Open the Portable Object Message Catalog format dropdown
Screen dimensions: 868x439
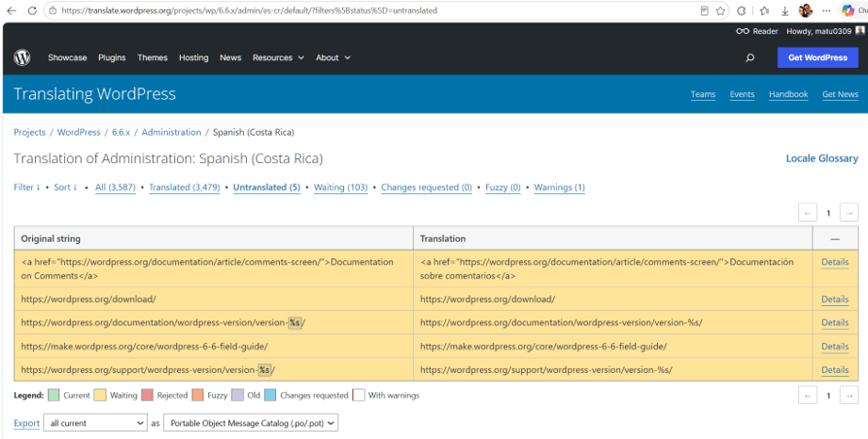[x=251, y=423]
